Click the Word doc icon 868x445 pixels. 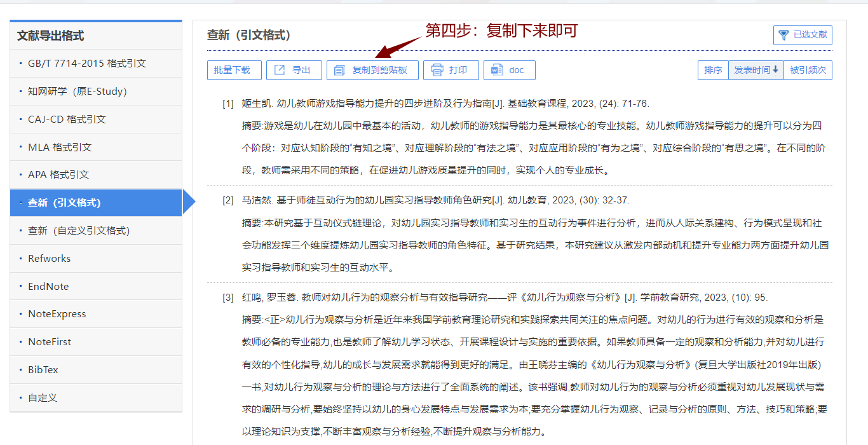point(496,70)
